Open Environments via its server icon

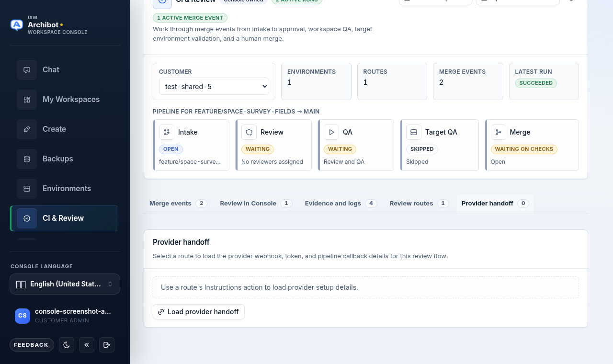(x=27, y=189)
